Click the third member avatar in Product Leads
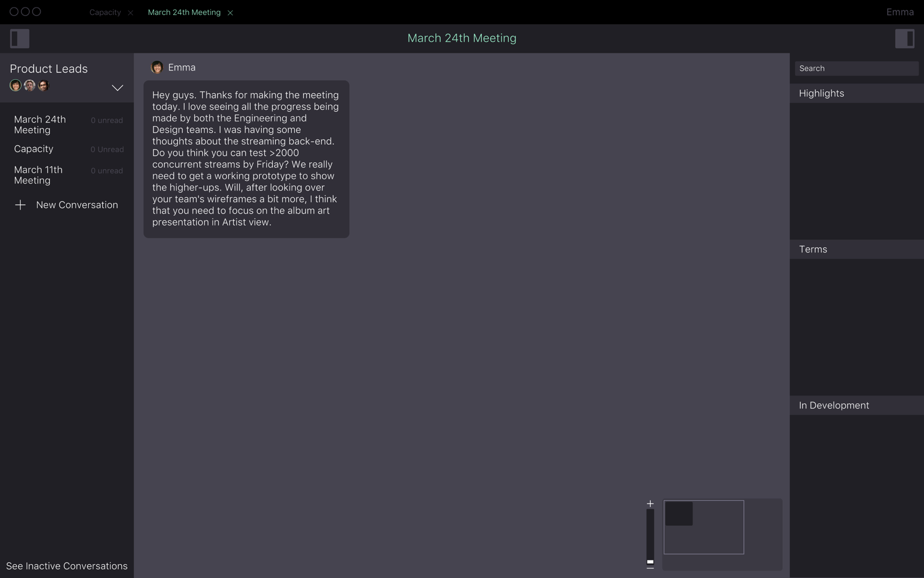This screenshot has width=924, height=578. point(44,86)
